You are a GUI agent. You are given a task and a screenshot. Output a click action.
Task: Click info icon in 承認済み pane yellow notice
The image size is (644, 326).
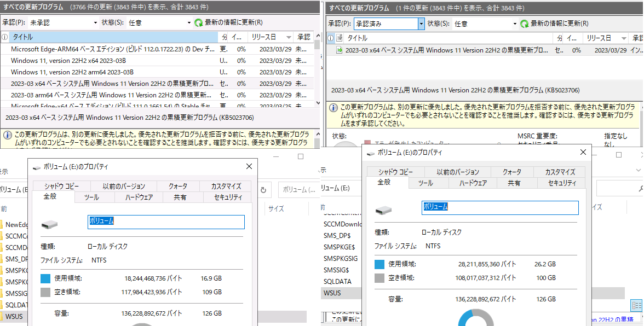(x=334, y=107)
